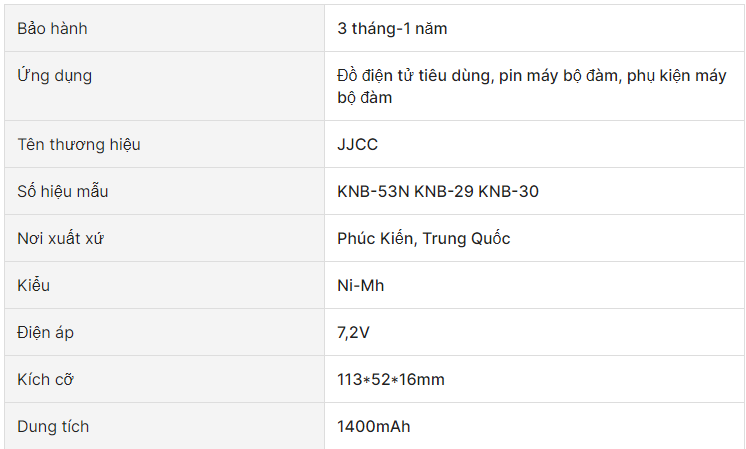Click the 'bộ đàm' second line text
746x449 pixels.
[364, 98]
